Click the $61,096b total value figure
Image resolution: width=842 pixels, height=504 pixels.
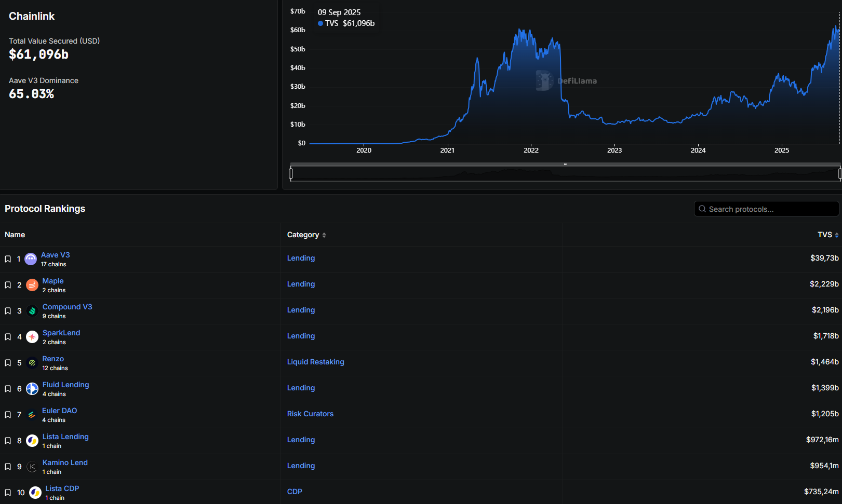click(x=38, y=55)
